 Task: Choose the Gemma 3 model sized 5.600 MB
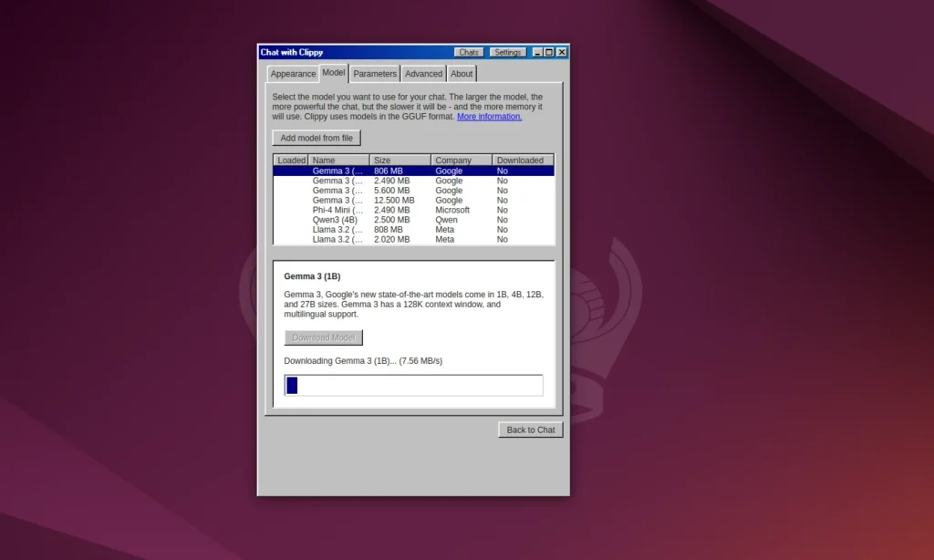(x=413, y=191)
